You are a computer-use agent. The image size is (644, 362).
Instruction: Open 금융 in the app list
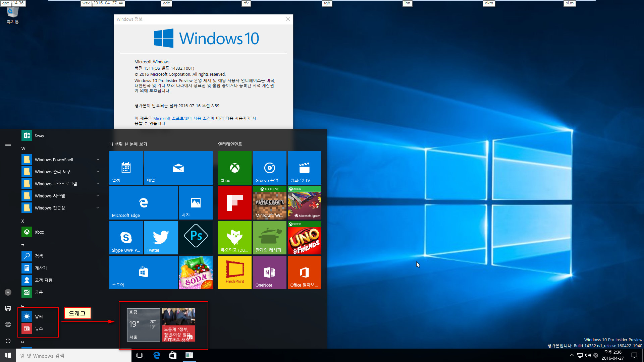tap(61, 292)
